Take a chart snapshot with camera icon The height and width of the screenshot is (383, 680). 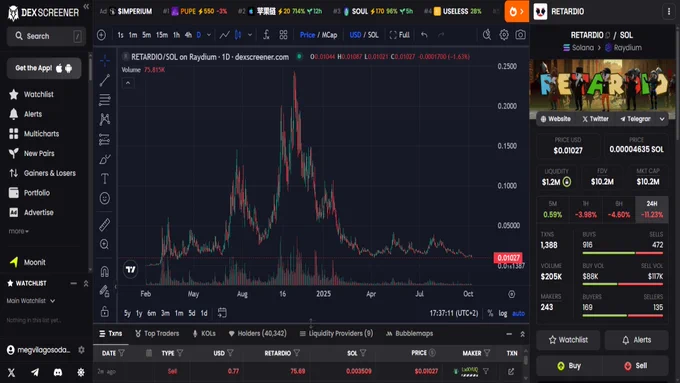520,35
